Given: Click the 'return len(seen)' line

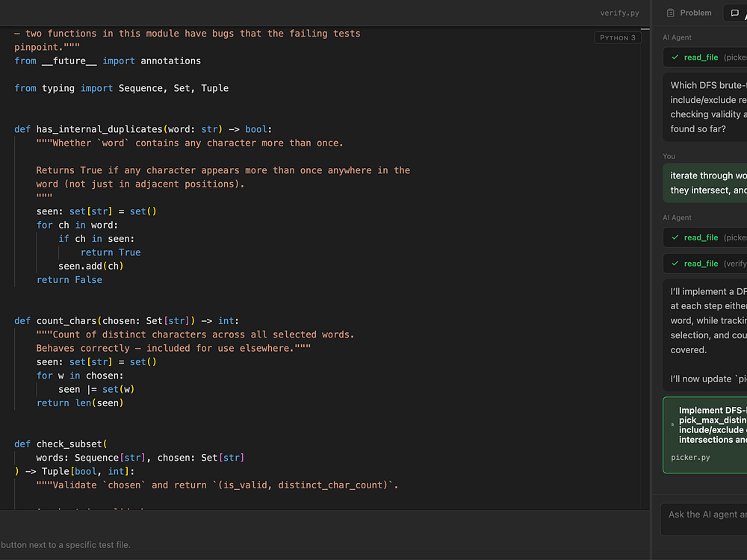Looking at the screenshot, I should (80, 403).
